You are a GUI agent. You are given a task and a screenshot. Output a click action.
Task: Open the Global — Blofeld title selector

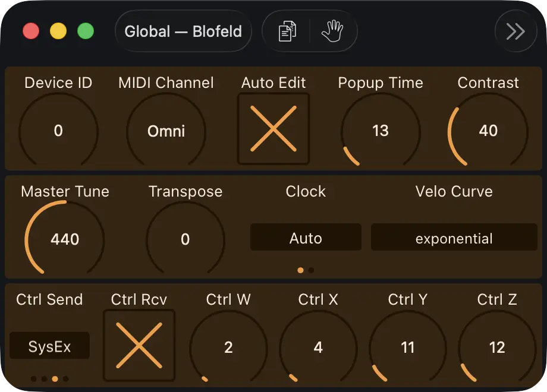[x=183, y=31]
